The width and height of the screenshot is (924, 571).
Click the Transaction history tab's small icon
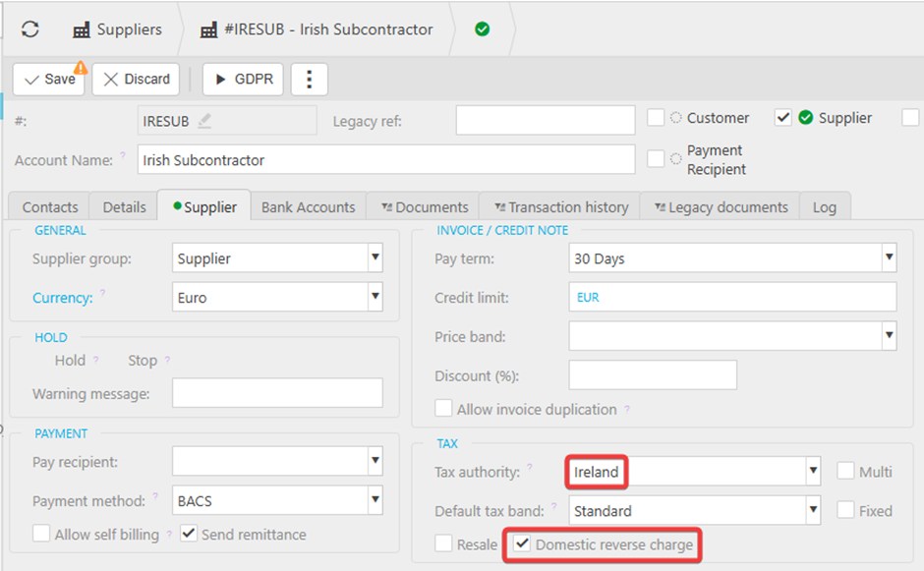pyautogui.click(x=499, y=206)
